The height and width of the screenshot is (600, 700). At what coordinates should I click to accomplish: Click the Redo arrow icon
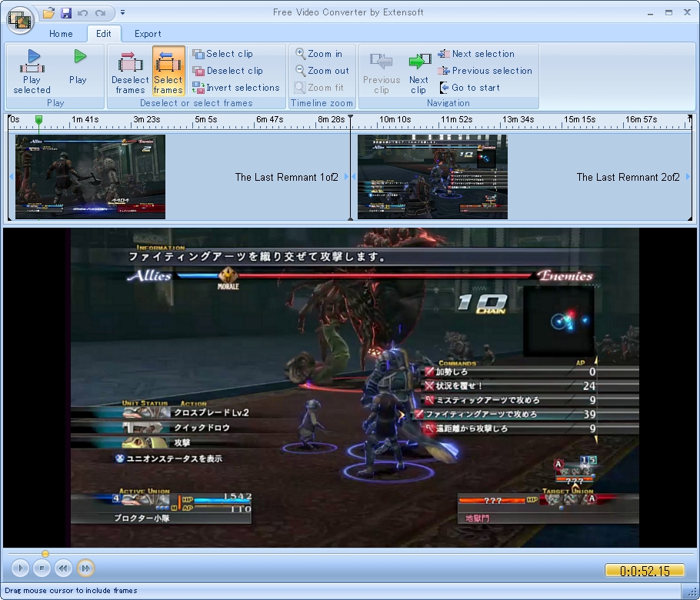101,13
